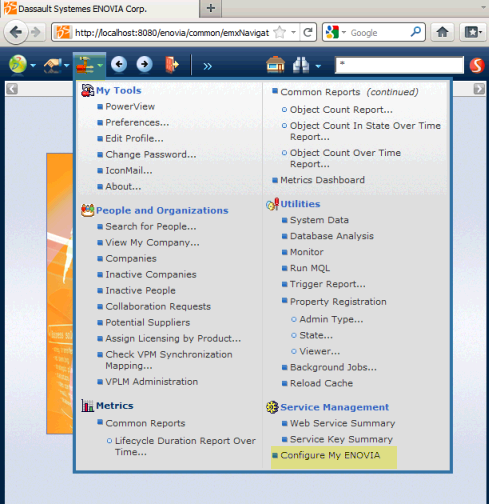489x504 pixels.
Task: Open new browser tab with plus
Action: [x=211, y=8]
